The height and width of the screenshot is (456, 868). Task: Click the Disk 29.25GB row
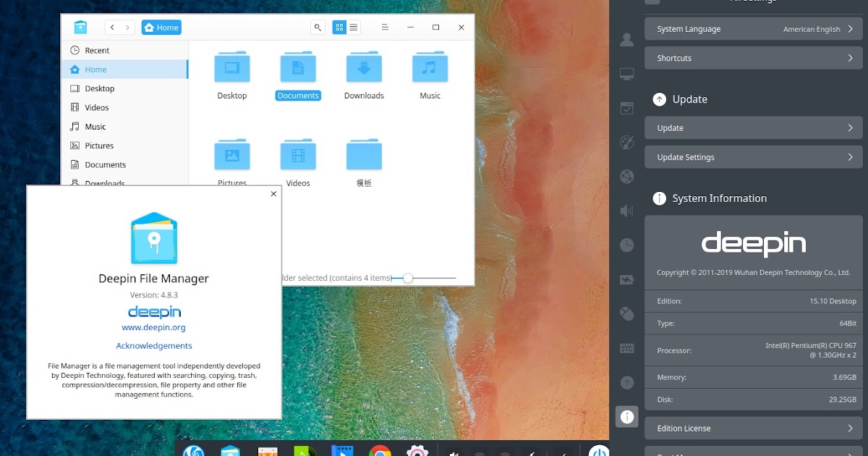[x=754, y=400]
